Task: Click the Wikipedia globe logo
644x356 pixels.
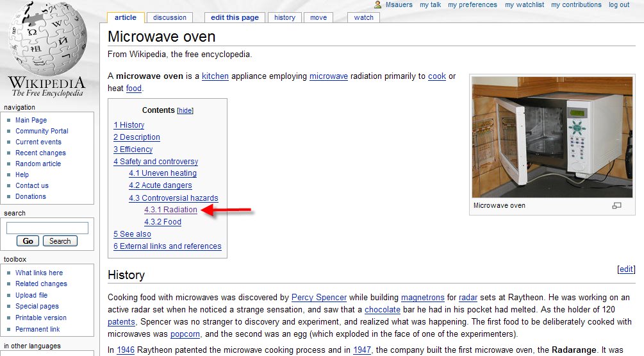Action: [46, 40]
